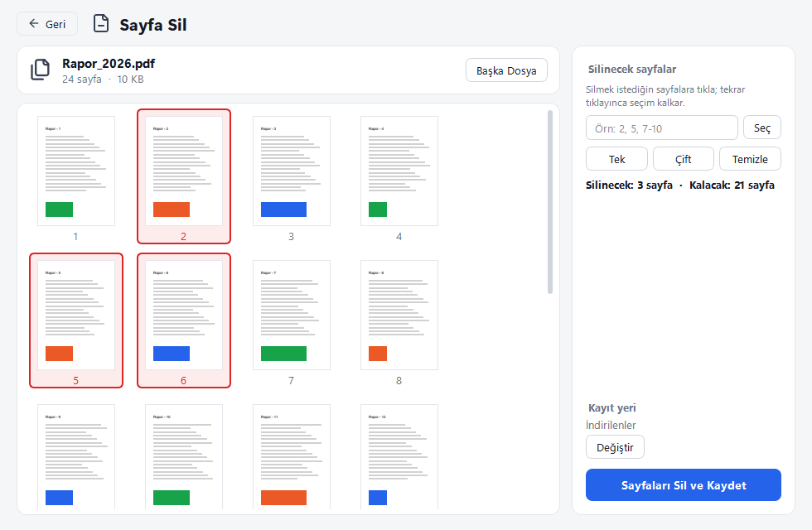Go back with the Geri button
Screen dimensions: 812x530
[47, 24]
